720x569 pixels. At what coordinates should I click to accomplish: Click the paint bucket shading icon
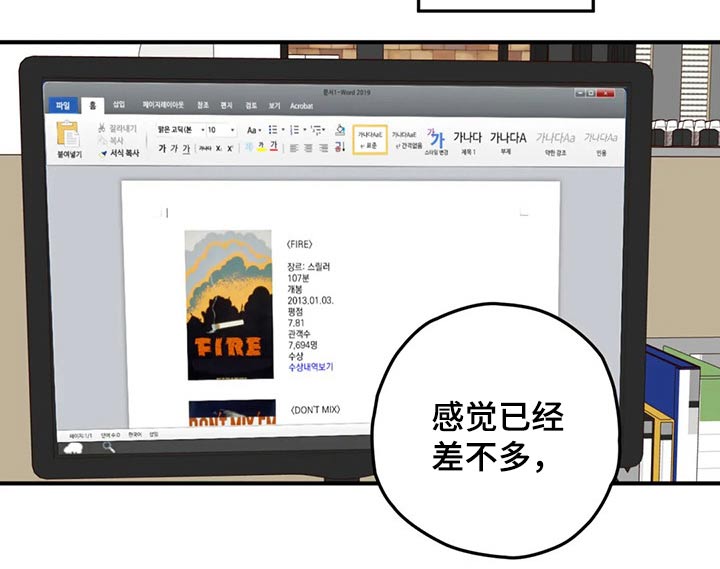point(339,130)
